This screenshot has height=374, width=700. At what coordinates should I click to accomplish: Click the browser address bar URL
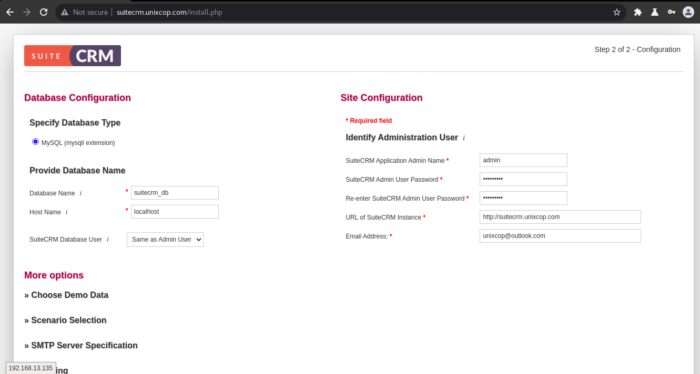169,12
